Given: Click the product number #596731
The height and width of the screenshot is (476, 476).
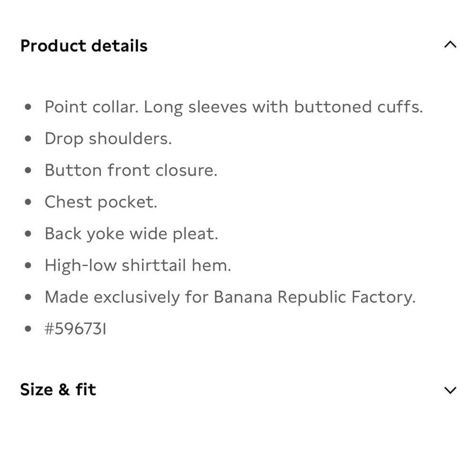Looking at the screenshot, I should tap(76, 329).
